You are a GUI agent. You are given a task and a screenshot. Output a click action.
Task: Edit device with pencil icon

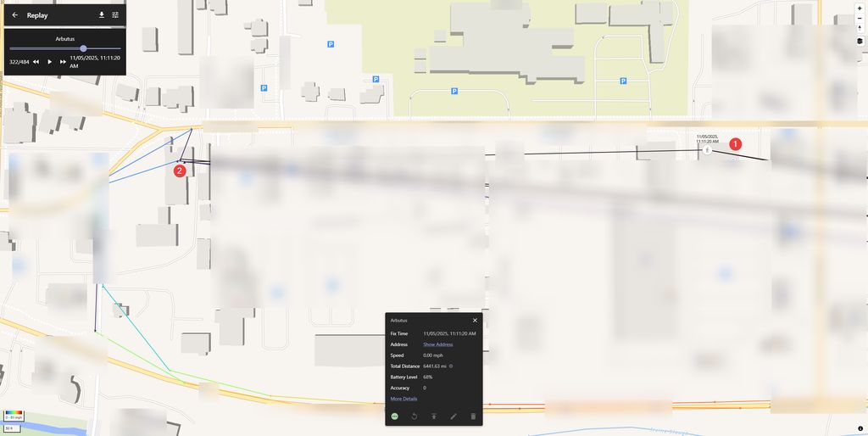[x=453, y=416]
